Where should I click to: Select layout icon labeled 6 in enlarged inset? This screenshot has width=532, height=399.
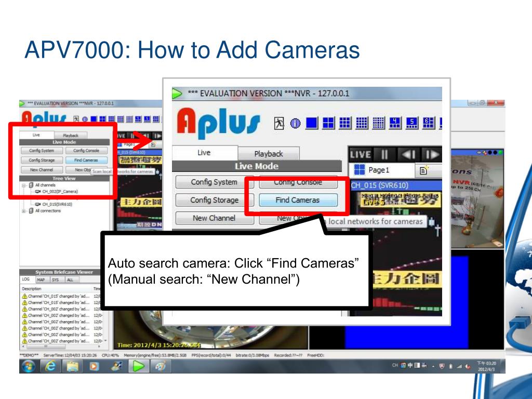[x=429, y=123]
